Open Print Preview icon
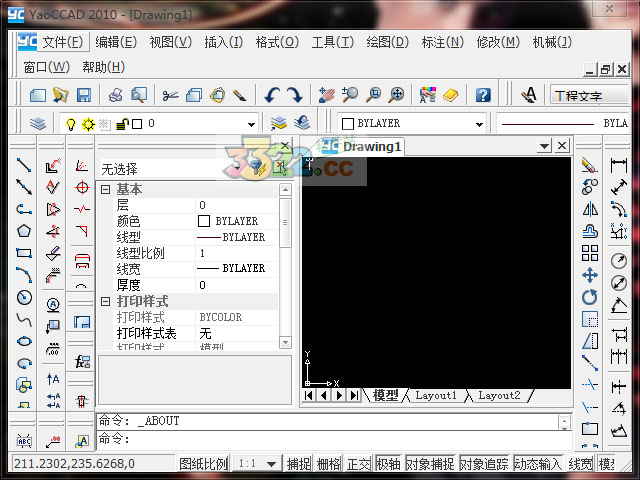This screenshot has height=480, width=640. 139,95
